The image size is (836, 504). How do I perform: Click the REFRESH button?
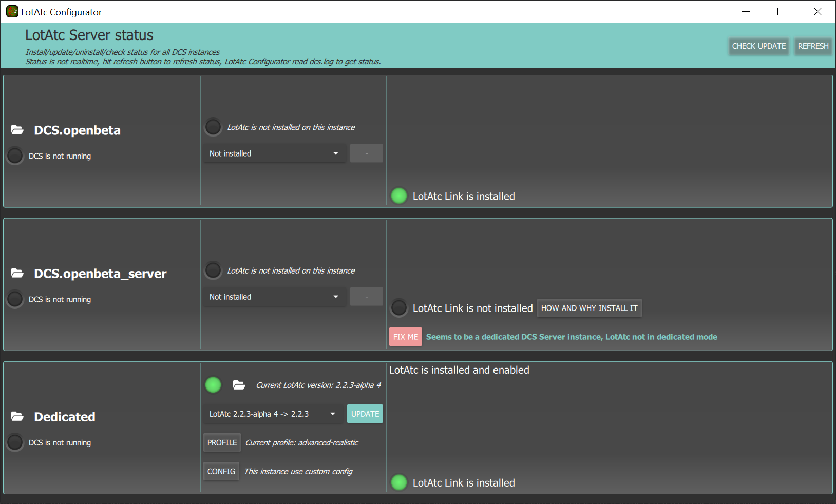(x=813, y=46)
